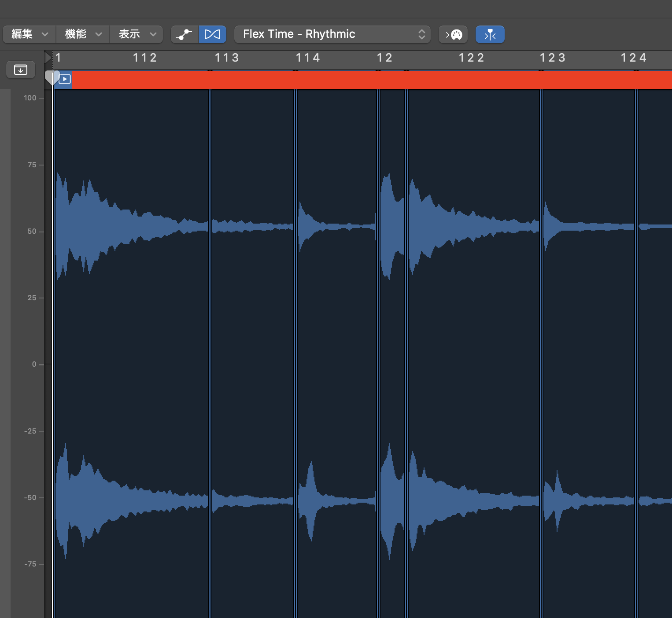The width and height of the screenshot is (672, 618).
Task: Click the red region header bar
Action: 370,80
